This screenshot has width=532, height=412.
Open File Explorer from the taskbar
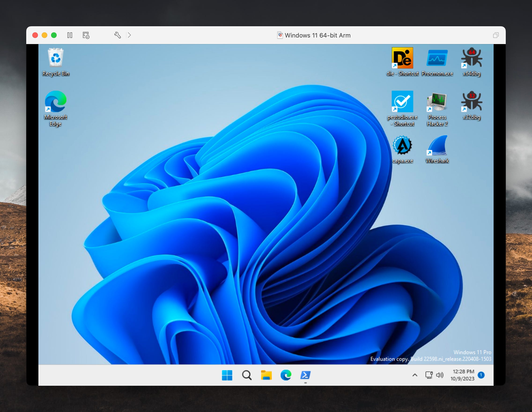tap(266, 375)
